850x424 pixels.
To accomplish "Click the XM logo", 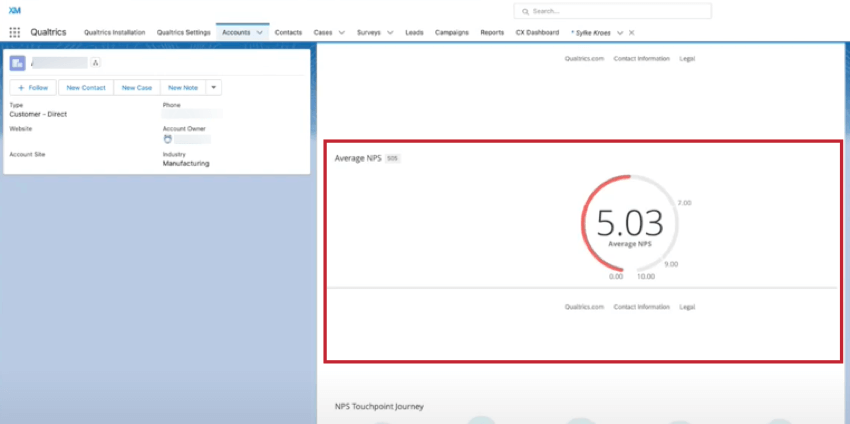I will tap(14, 8).
